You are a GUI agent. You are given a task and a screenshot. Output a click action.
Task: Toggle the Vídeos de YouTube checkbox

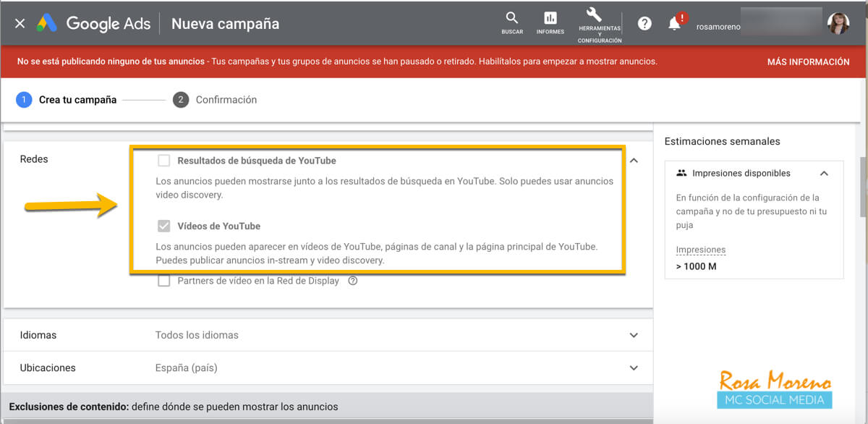(164, 226)
